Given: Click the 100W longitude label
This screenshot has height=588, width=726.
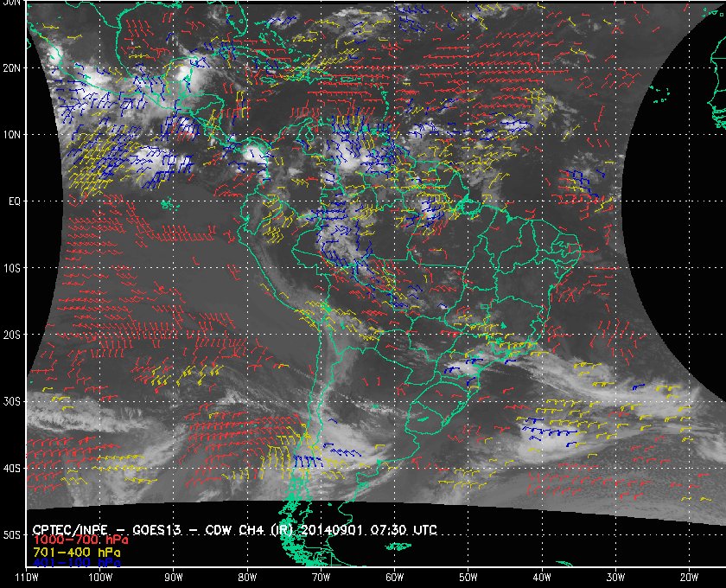Looking at the screenshot, I should coord(100,578).
